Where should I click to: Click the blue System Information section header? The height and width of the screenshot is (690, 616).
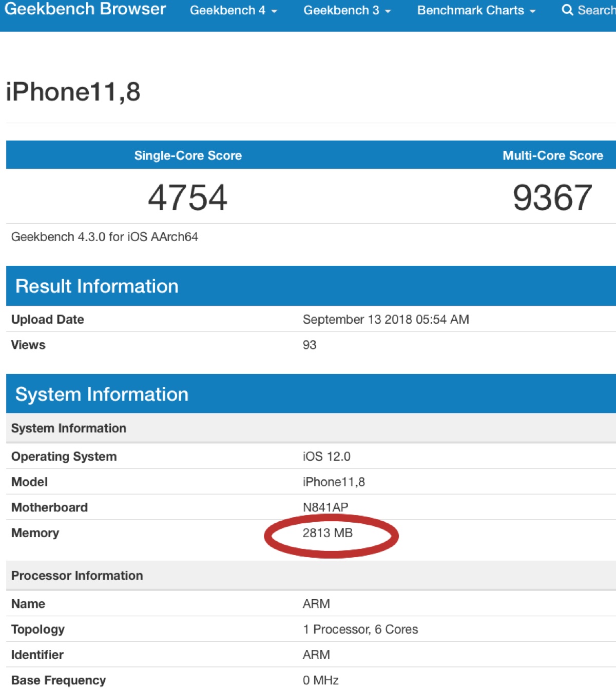(102, 394)
